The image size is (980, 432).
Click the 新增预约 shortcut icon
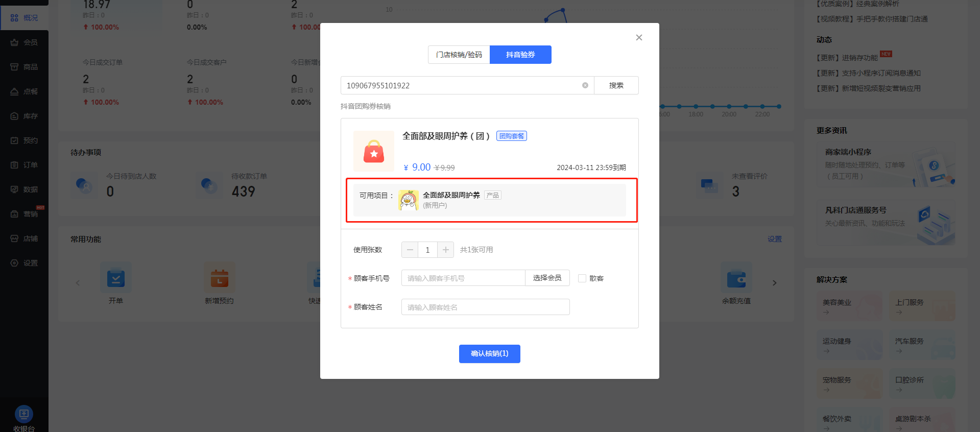(220, 278)
